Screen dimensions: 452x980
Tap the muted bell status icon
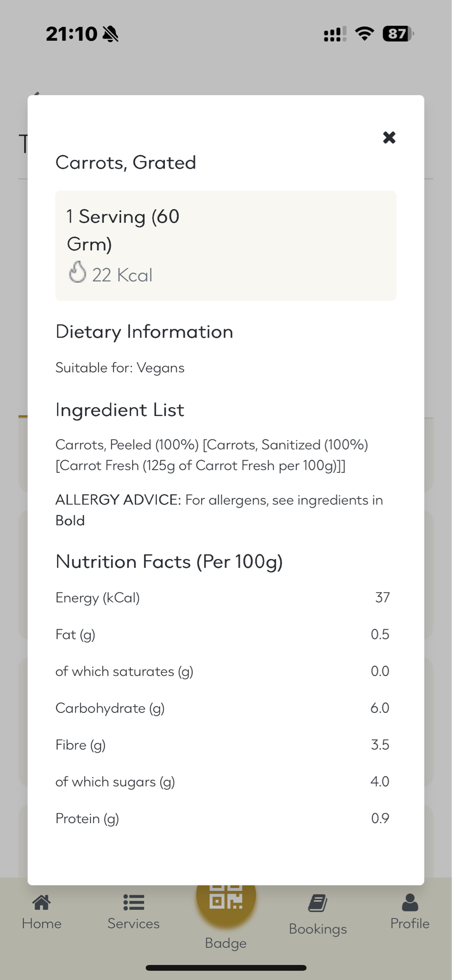pyautogui.click(x=111, y=34)
